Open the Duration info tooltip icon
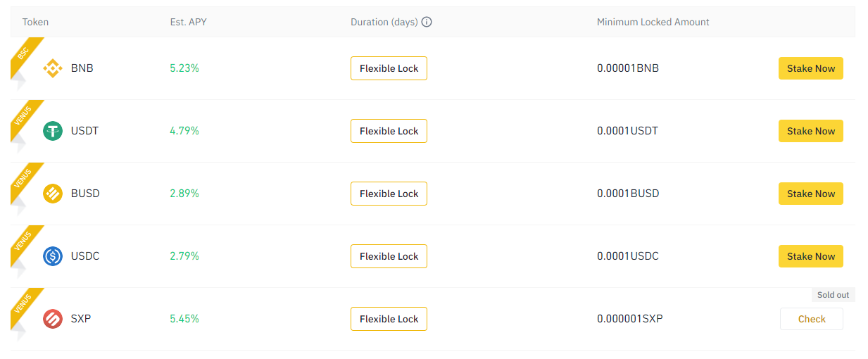 427,22
